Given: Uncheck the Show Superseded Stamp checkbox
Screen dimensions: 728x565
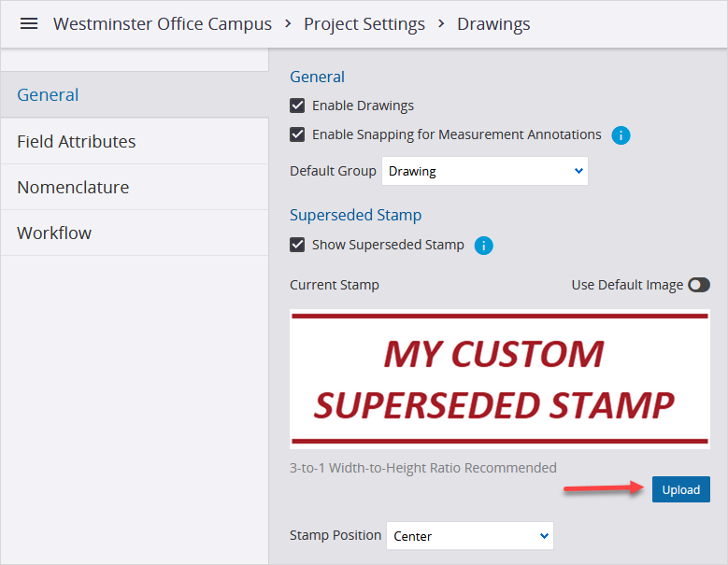Looking at the screenshot, I should click(x=297, y=245).
